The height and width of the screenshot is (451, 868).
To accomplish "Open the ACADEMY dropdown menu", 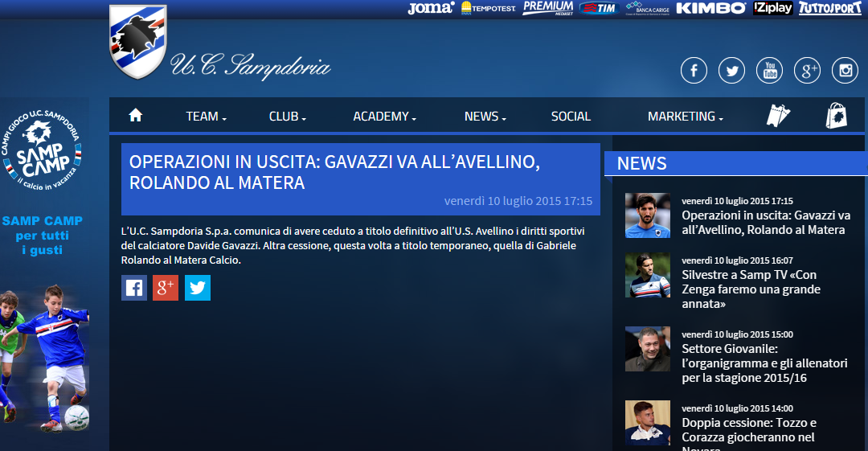I will pyautogui.click(x=384, y=117).
